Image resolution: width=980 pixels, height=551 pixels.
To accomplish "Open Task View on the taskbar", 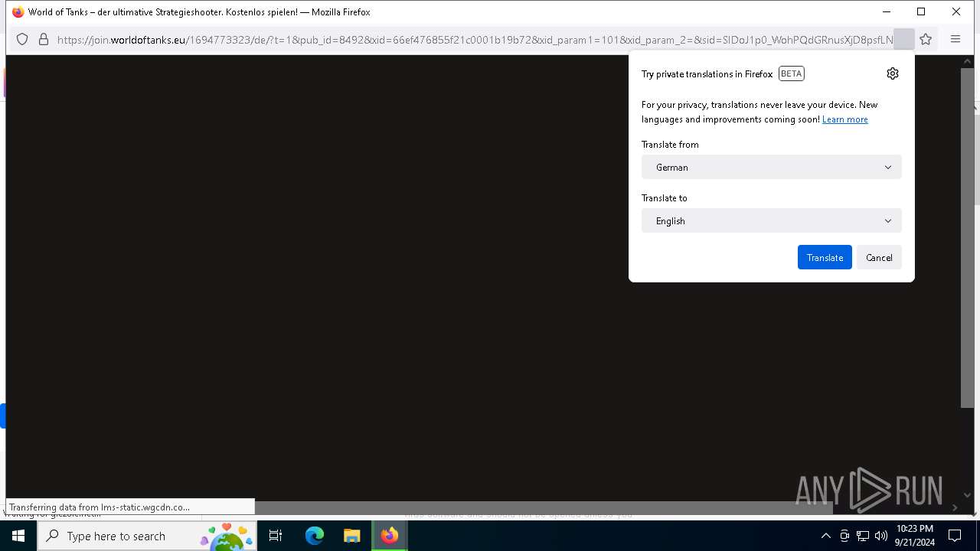I will 276,536.
